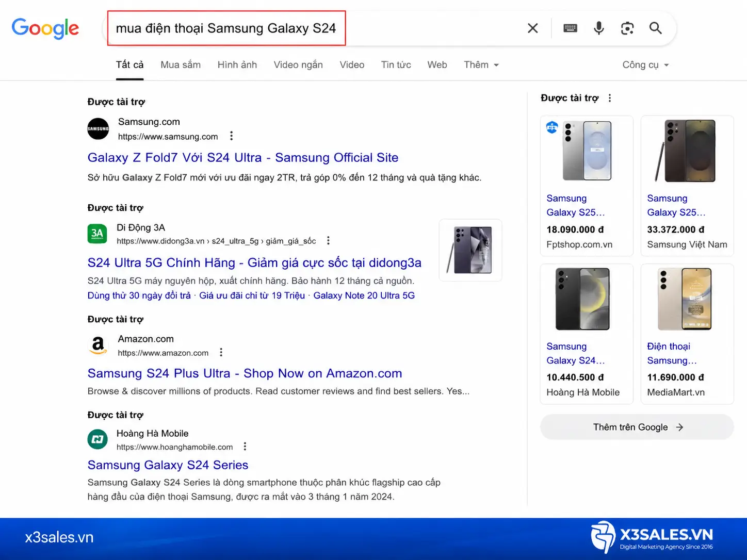
Task: Open Galaxy Note 20 Ultra 5G sitelink
Action: click(x=364, y=295)
